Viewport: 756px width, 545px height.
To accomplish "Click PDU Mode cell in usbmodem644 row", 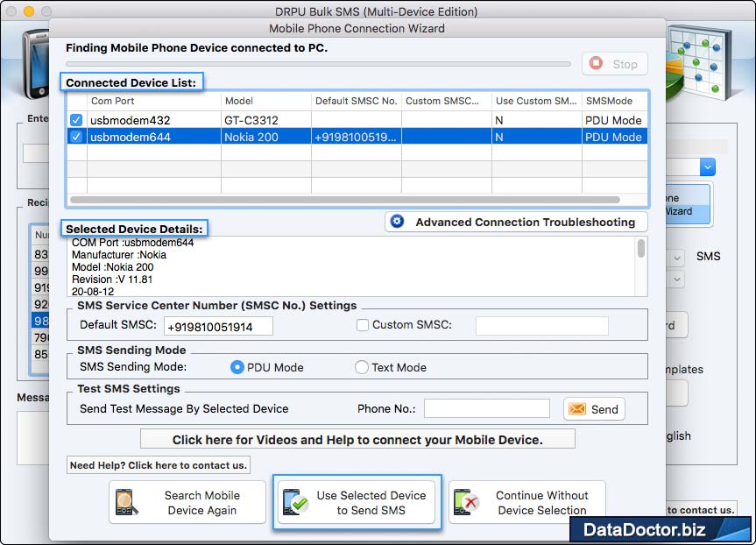I will [x=615, y=137].
